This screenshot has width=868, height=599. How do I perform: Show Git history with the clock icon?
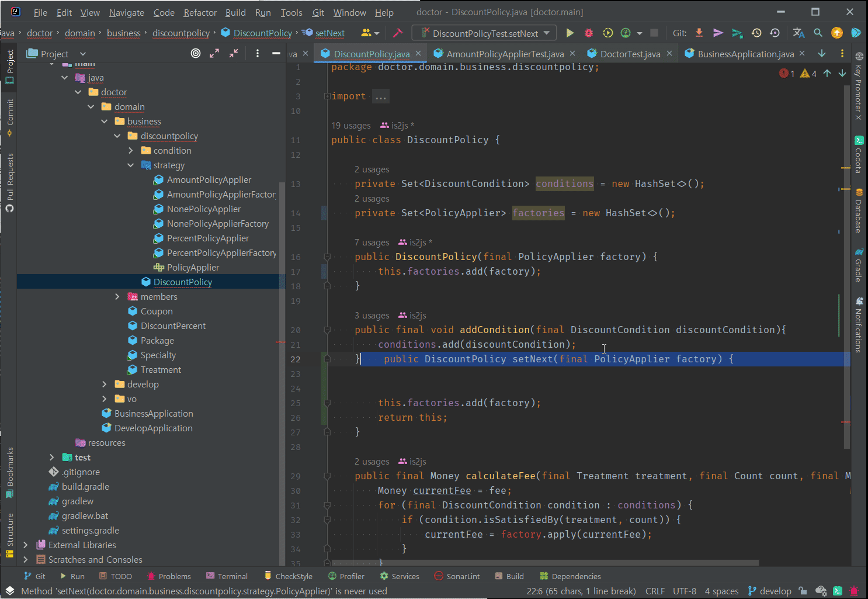pyautogui.click(x=756, y=33)
